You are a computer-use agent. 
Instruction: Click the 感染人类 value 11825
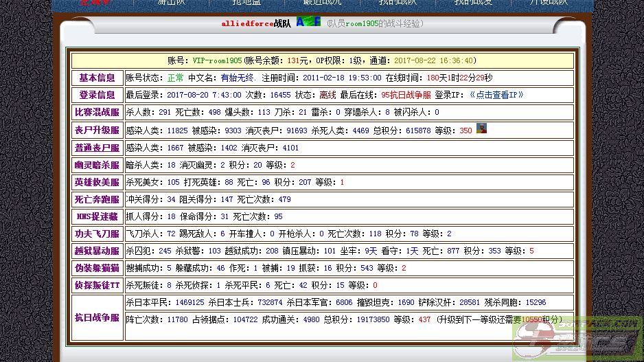click(x=177, y=131)
